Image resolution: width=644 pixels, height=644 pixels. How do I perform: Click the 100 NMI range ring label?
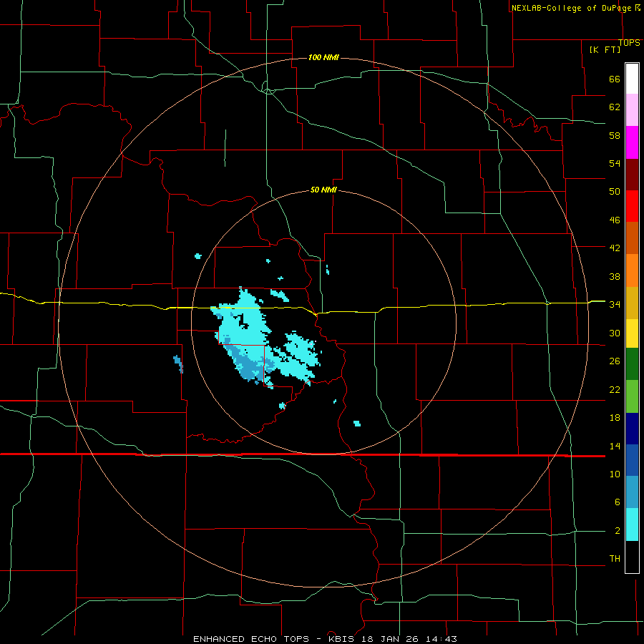323,57
